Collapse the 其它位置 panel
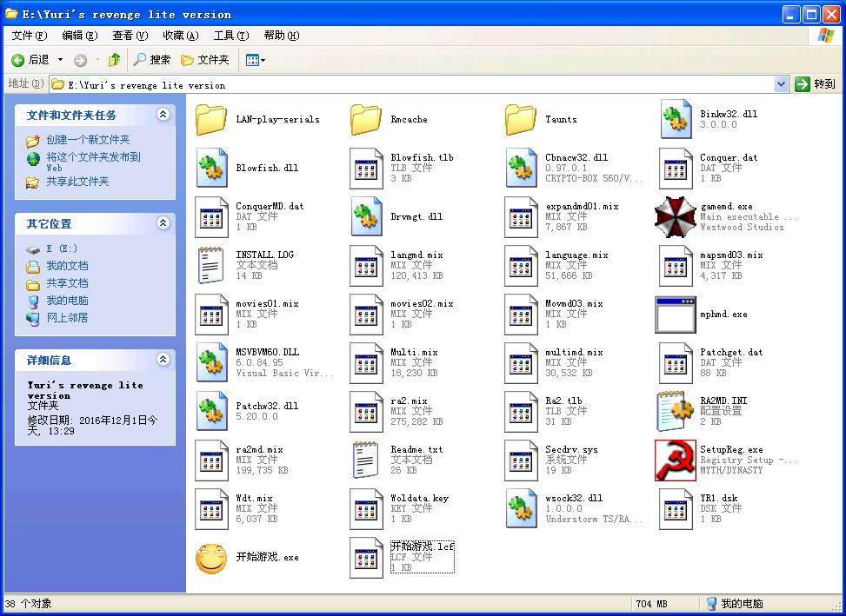The image size is (846, 616). click(x=163, y=222)
